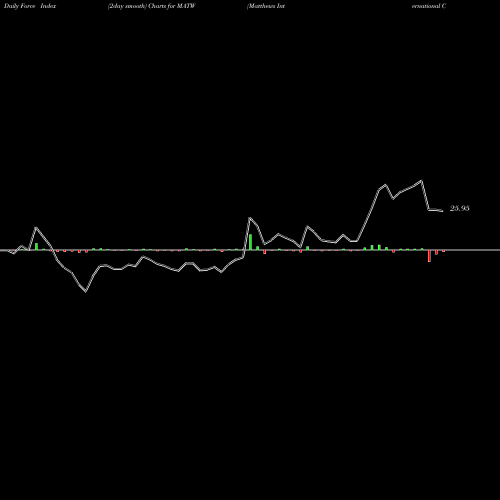Click the '(Matthews Int' header text
Image resolution: width=500 pixels, height=500 pixels.
point(266,6)
